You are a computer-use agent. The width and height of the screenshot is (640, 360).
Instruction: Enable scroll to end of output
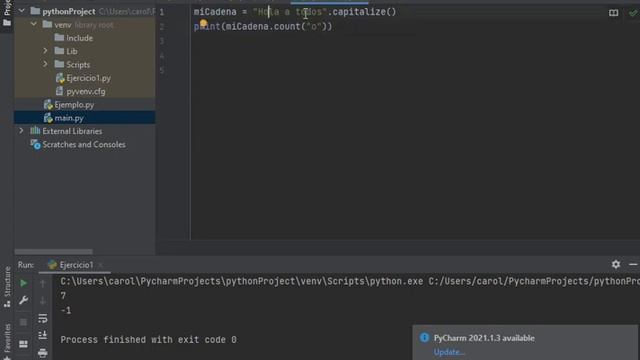tap(42, 335)
